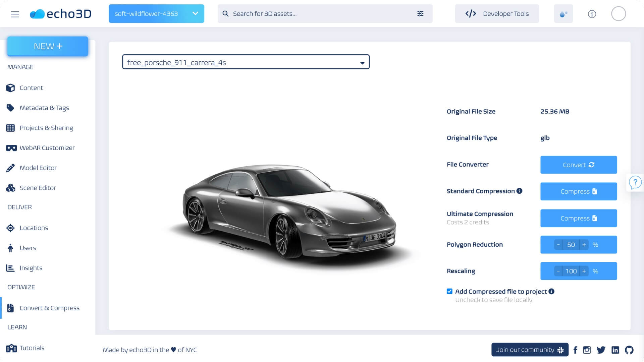Select Convert & Compress menu item
Screen dimensions: 644x362
(50, 308)
